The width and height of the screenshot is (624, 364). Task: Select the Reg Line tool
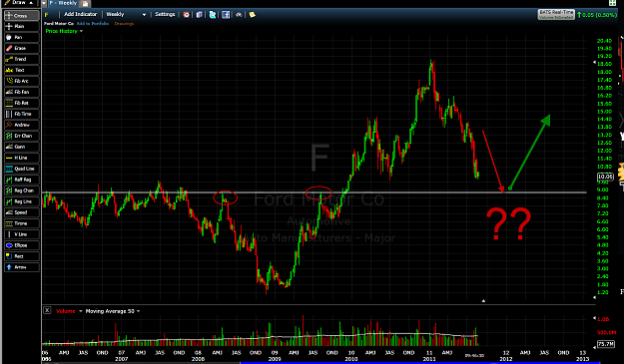click(22, 201)
